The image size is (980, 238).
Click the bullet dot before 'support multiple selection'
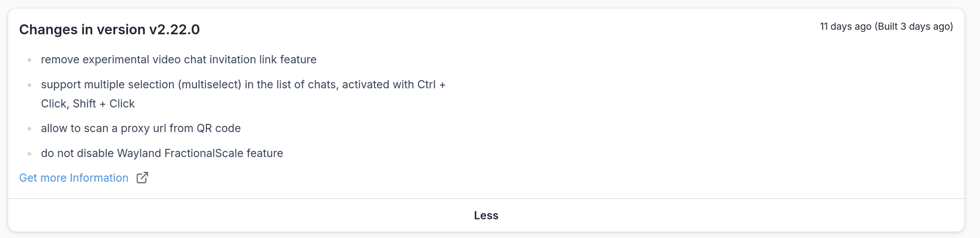(29, 85)
